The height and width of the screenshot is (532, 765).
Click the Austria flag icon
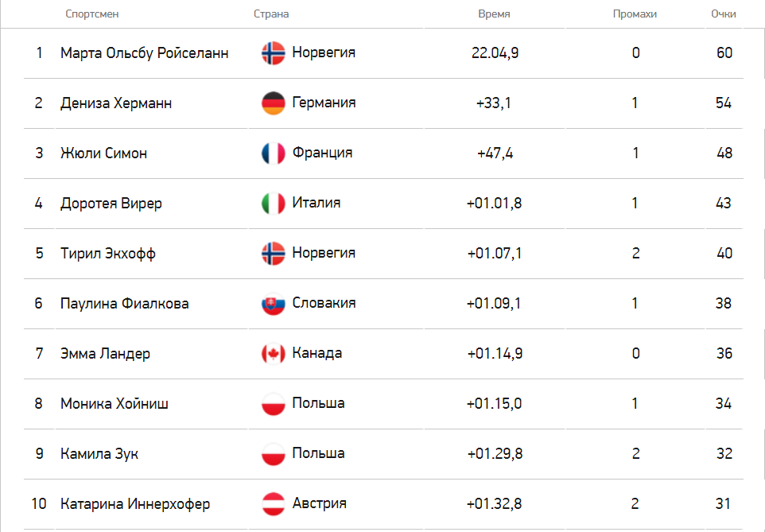274,504
